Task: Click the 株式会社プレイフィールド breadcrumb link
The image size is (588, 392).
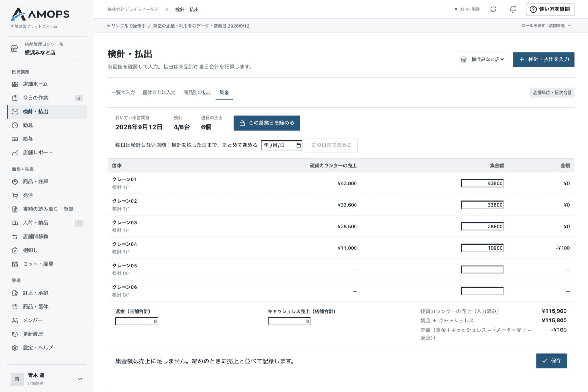Action: pos(133,10)
